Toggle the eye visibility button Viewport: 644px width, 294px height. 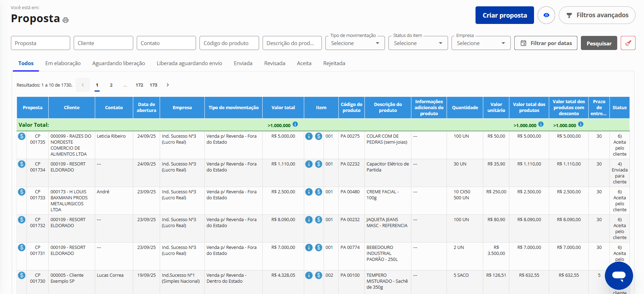546,15
